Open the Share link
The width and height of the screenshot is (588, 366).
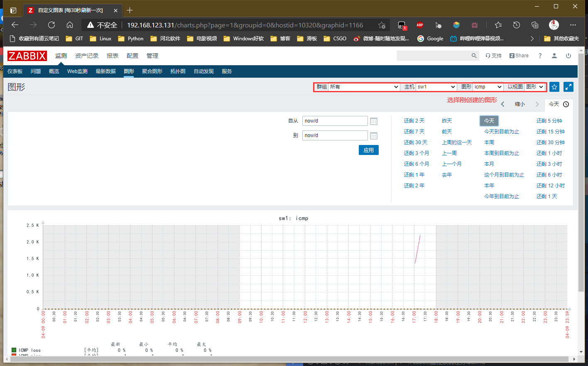pyautogui.click(x=519, y=56)
